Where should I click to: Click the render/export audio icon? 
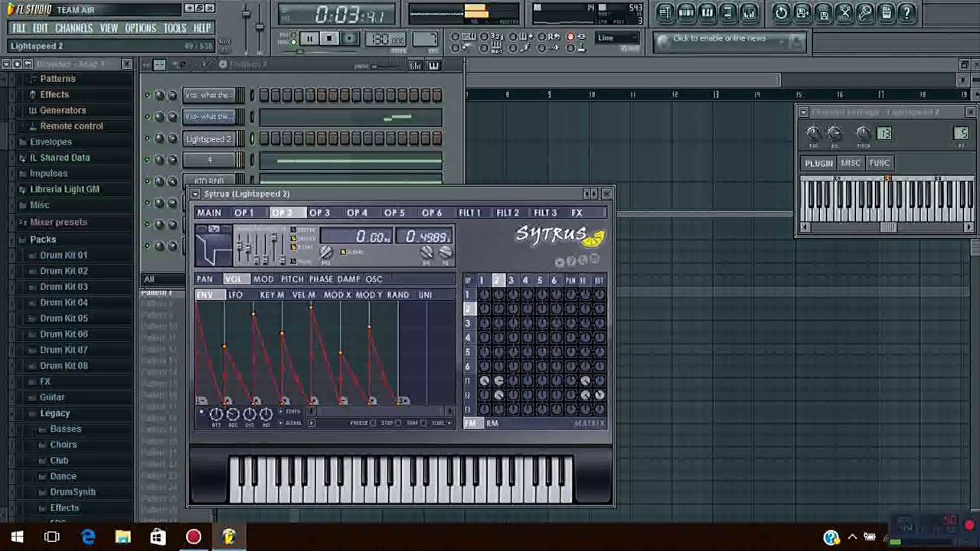[x=823, y=12]
